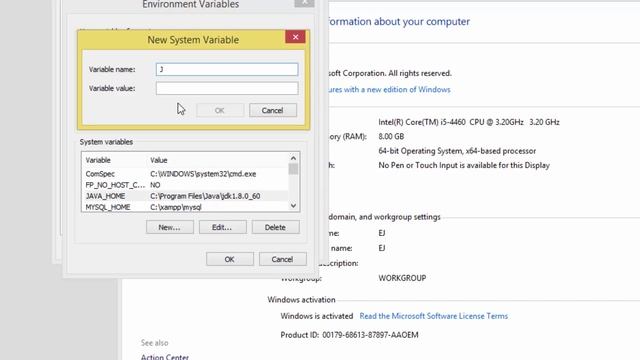640x360 pixels.
Task: Select the MYSQL_HOME variable row
Action: (x=185, y=207)
